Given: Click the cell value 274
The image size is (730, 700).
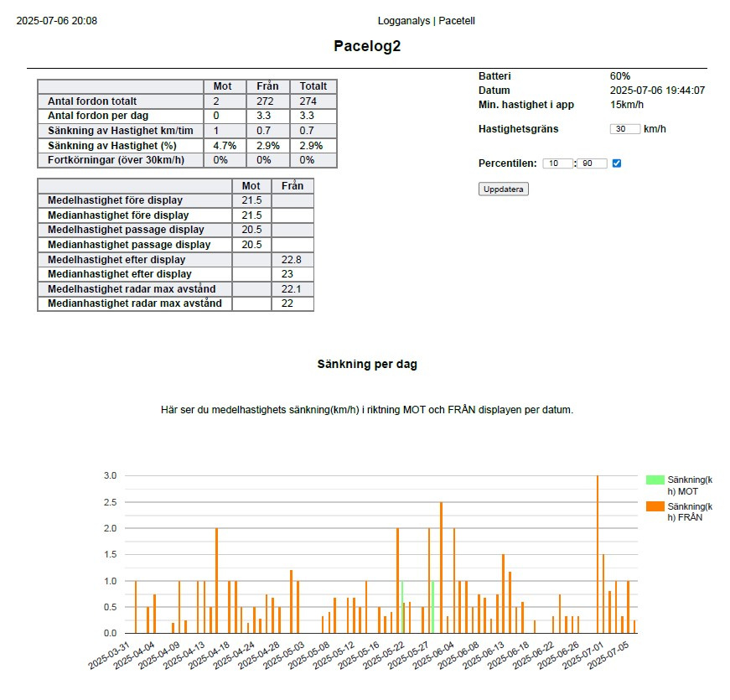Looking at the screenshot, I should pos(308,101).
